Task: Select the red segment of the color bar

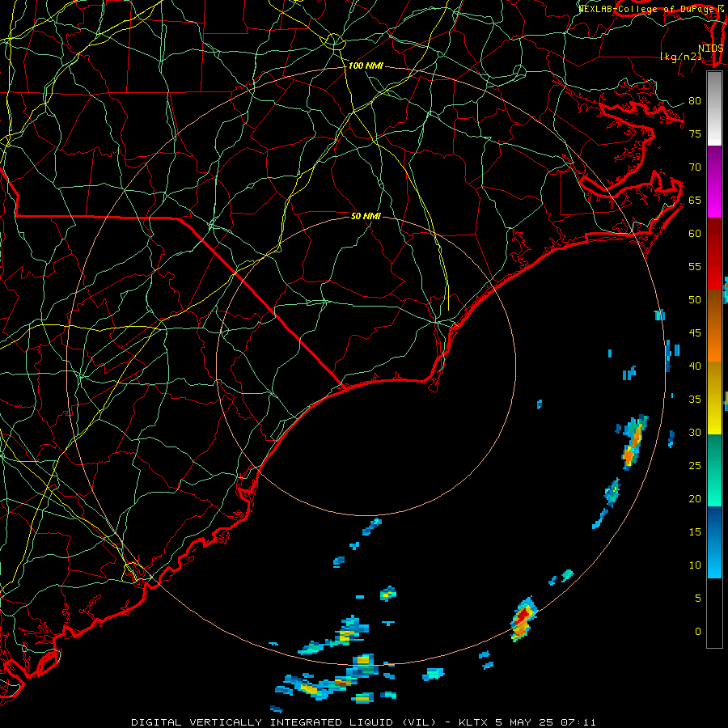Action: click(x=714, y=253)
